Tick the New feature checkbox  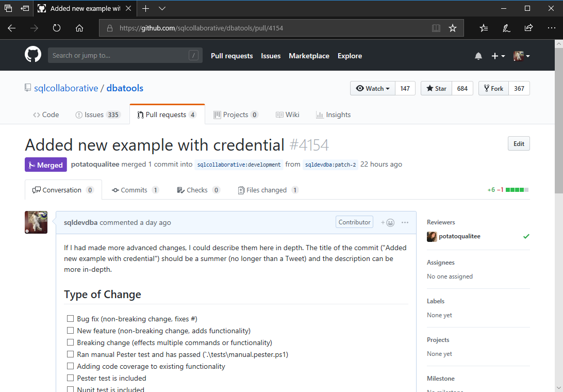click(x=70, y=331)
